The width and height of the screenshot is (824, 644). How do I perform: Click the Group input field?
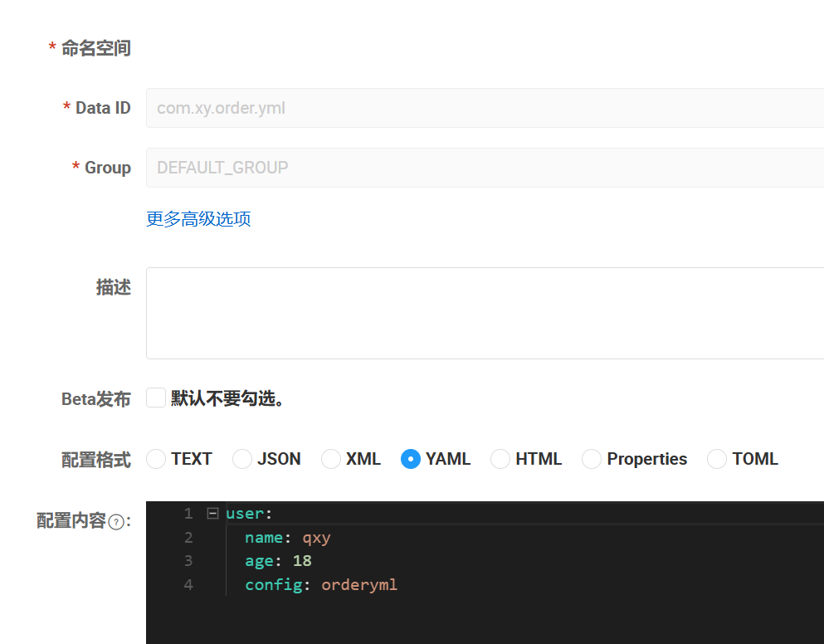click(485, 168)
